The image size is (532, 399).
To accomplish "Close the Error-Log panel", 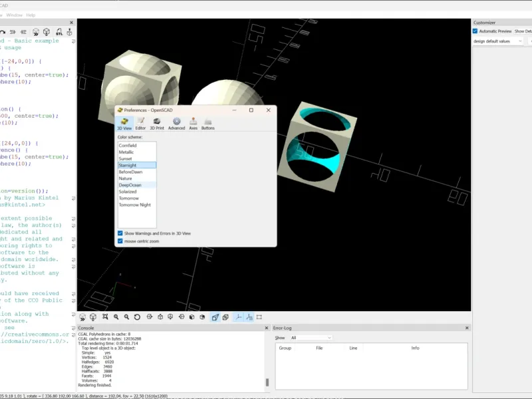I will pos(467,328).
